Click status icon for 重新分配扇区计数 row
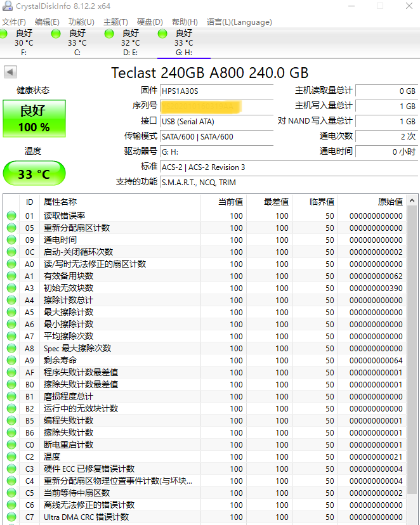This screenshot has height=525, width=420. click(11, 228)
